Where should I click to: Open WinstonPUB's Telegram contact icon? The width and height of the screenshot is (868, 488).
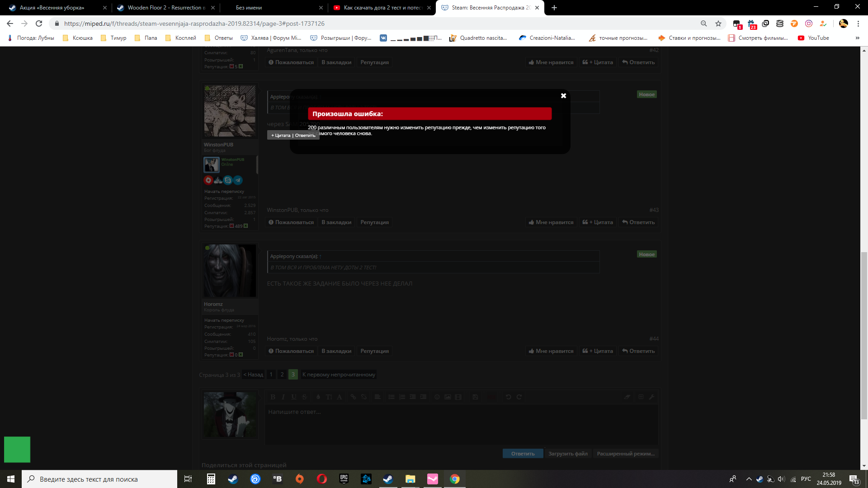238,180
